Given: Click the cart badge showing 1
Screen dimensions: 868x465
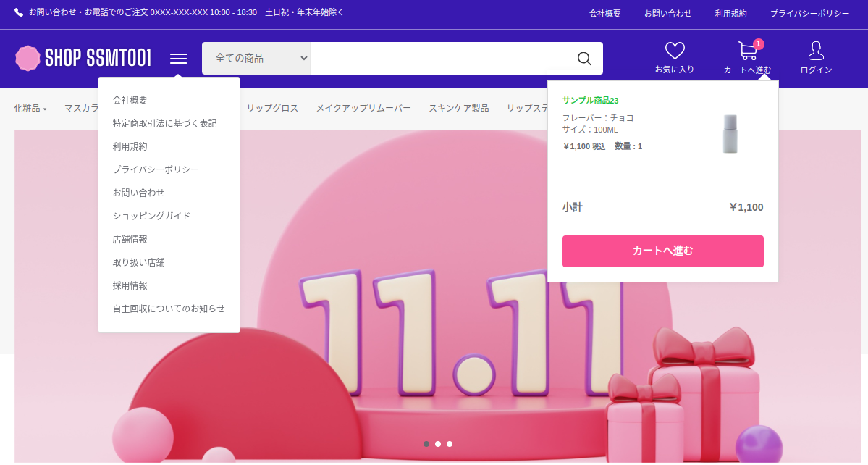Looking at the screenshot, I should (x=759, y=43).
